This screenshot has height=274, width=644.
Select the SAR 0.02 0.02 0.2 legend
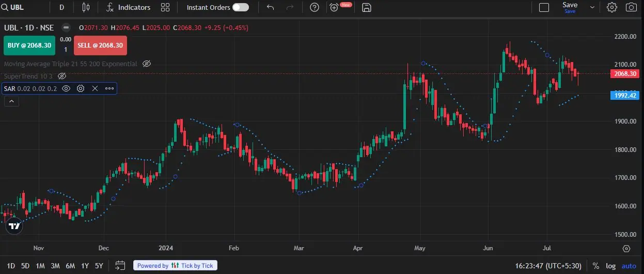30,88
